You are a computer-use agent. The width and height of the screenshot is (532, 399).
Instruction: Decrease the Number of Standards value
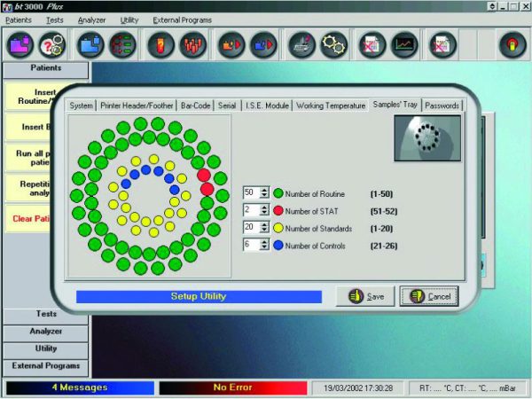[264, 231]
